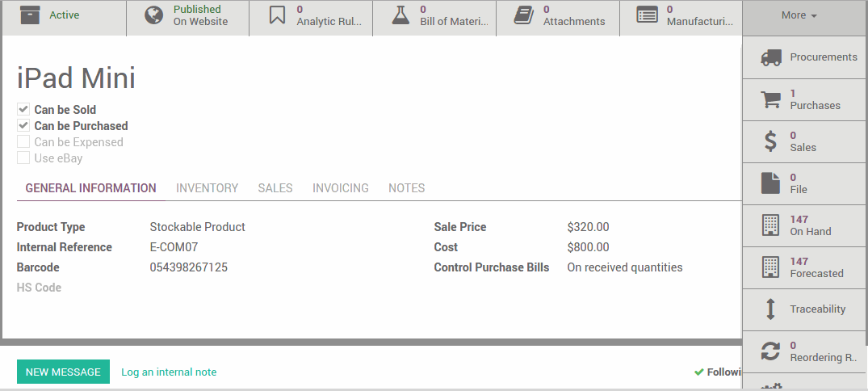Enable the Use eBay checkbox
Image resolution: width=868 pixels, height=391 pixels.
point(23,158)
